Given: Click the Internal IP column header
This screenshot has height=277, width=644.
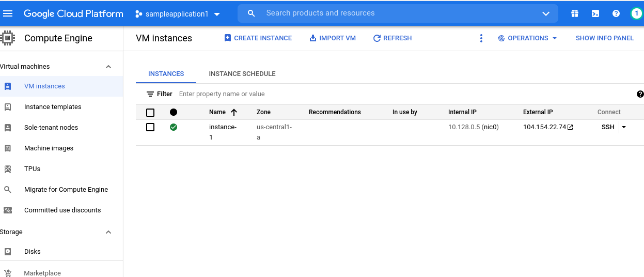Looking at the screenshot, I should coord(462,112).
